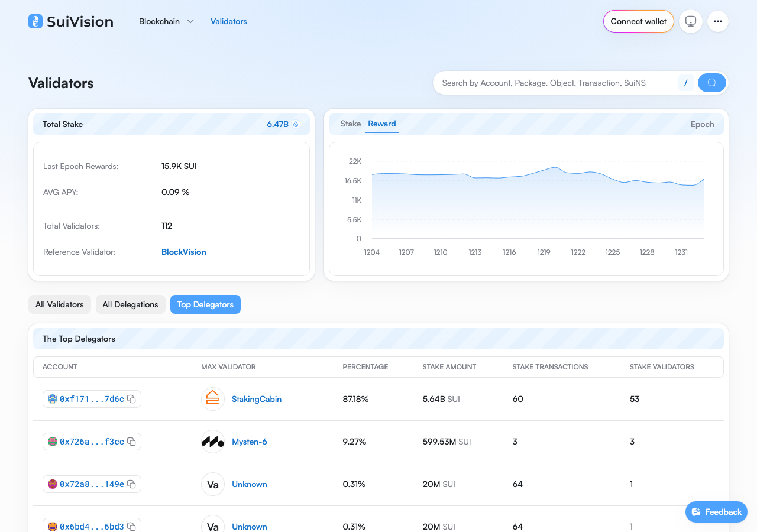The width and height of the screenshot is (757, 532).
Task: Click the avatar next to 0xf171...7d6c
Action: [x=53, y=399]
